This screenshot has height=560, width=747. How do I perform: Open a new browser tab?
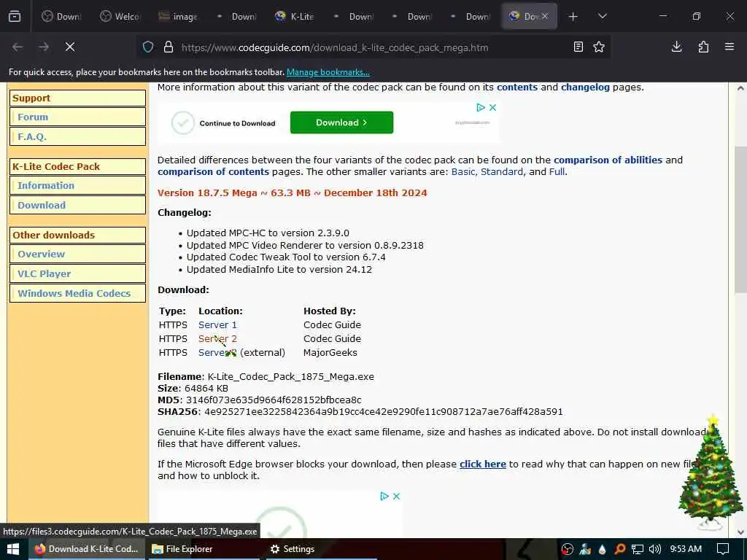point(573,17)
